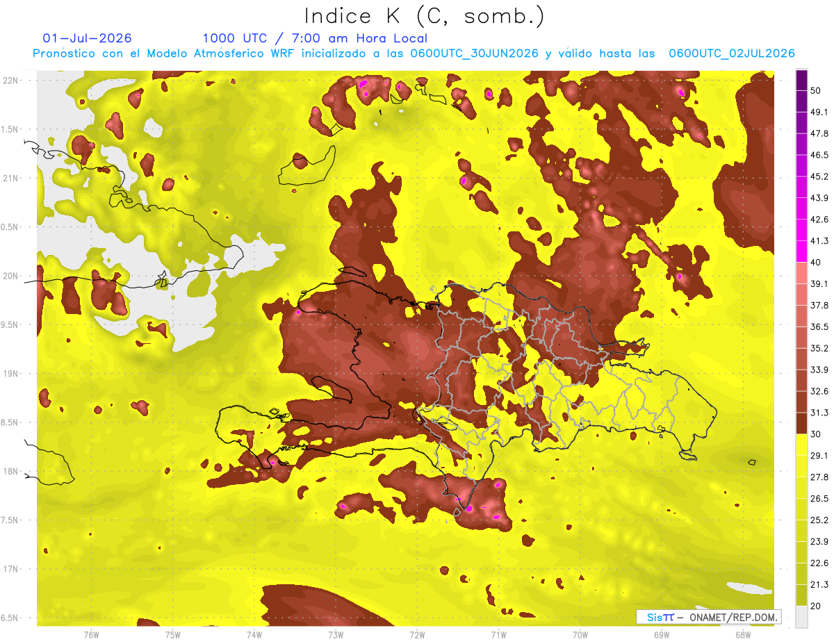
Task: Click the "20N" latitude label
Action: click(x=12, y=276)
